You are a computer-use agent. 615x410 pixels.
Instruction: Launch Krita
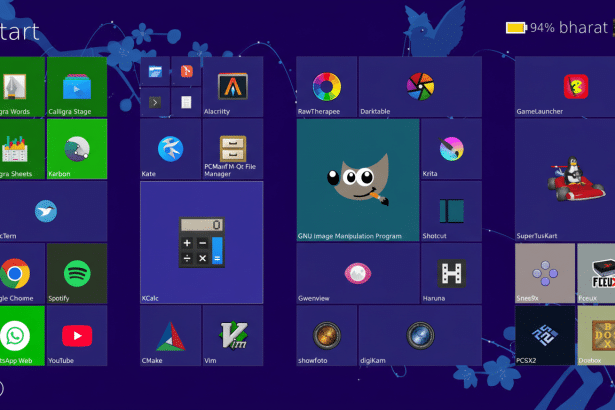pos(451,149)
